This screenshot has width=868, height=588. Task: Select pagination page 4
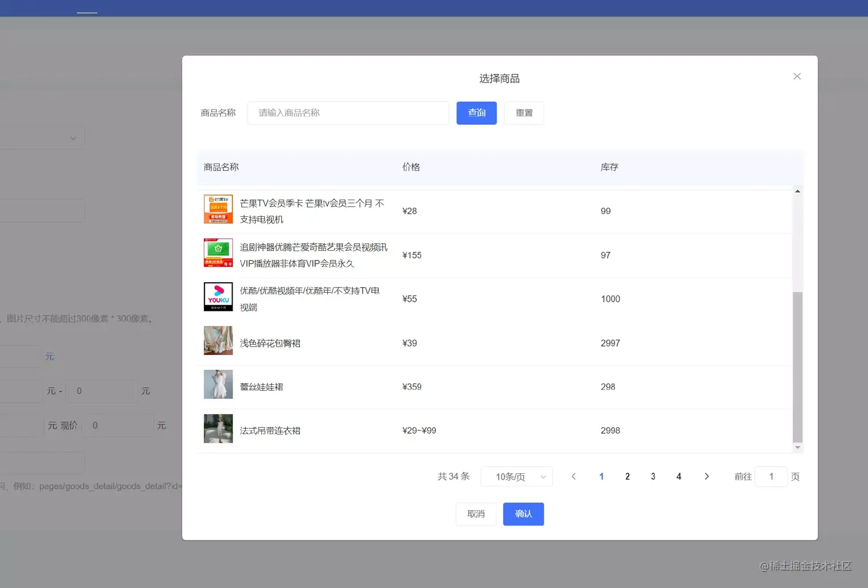click(x=679, y=477)
